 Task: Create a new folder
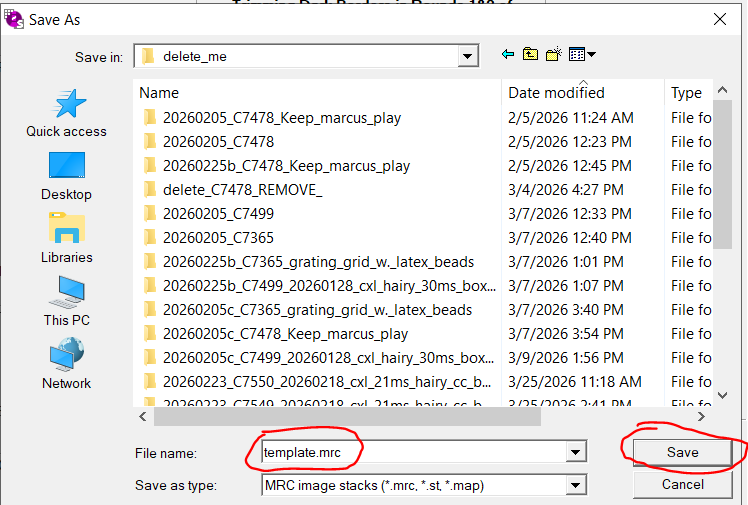[x=553, y=54]
